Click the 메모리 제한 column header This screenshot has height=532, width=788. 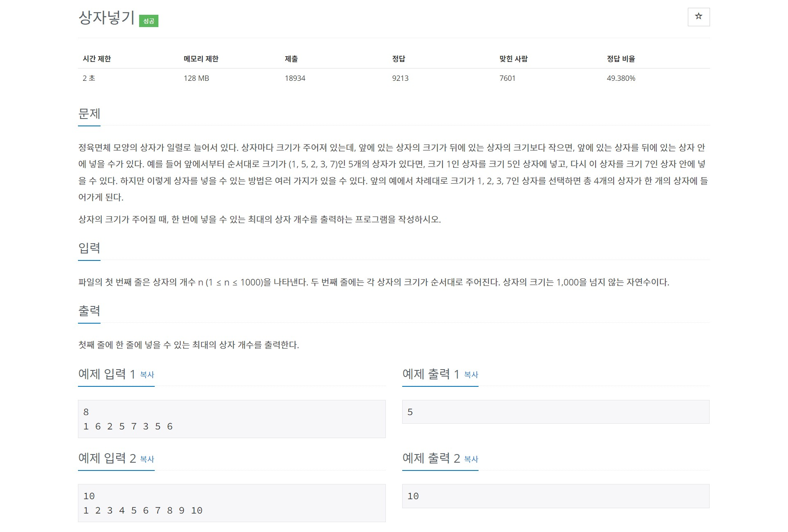[x=201, y=59]
